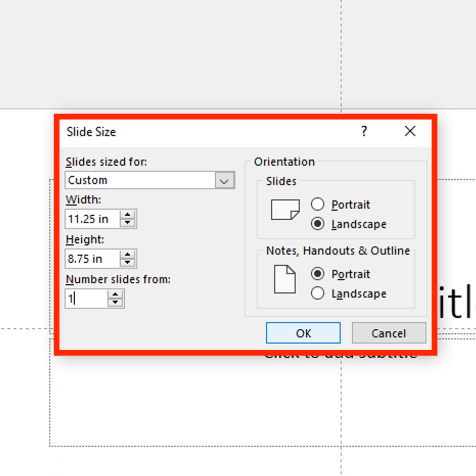Click inside the Number slides from field
Image resolution: width=476 pixels, height=476 pixels.
(87, 299)
